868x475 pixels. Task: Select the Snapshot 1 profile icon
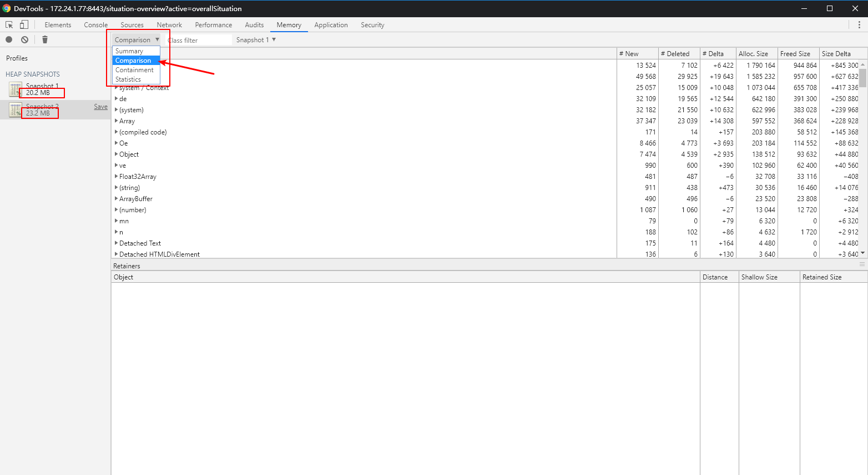[x=16, y=89]
